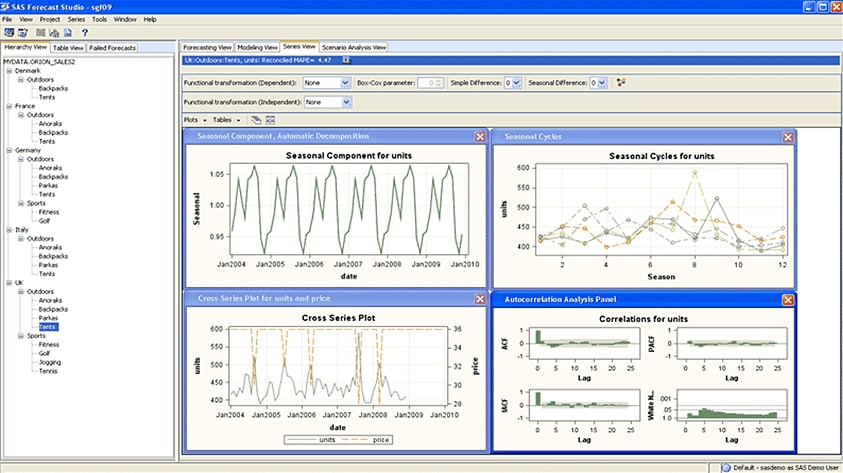The width and height of the screenshot is (843, 473).
Task: Open the Help menu
Action: pos(150,19)
